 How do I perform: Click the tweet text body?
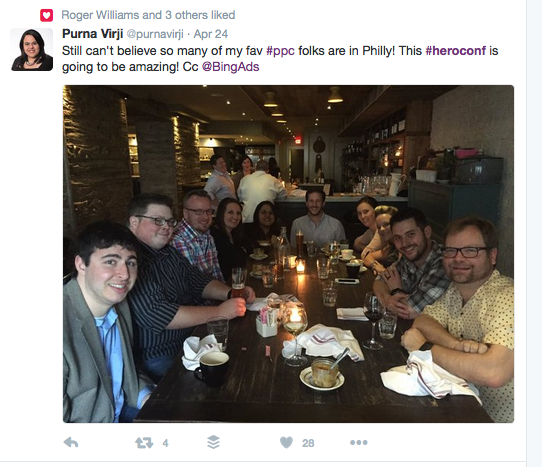pyautogui.click(x=280, y=59)
